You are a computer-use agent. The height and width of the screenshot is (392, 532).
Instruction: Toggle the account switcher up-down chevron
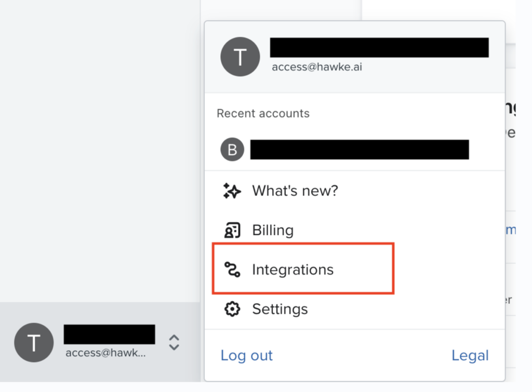tap(174, 343)
